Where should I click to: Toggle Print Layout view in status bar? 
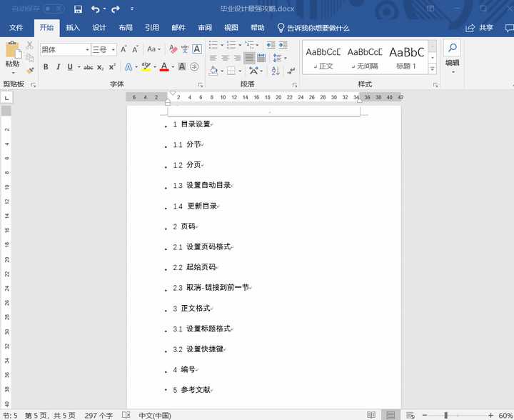click(390, 415)
